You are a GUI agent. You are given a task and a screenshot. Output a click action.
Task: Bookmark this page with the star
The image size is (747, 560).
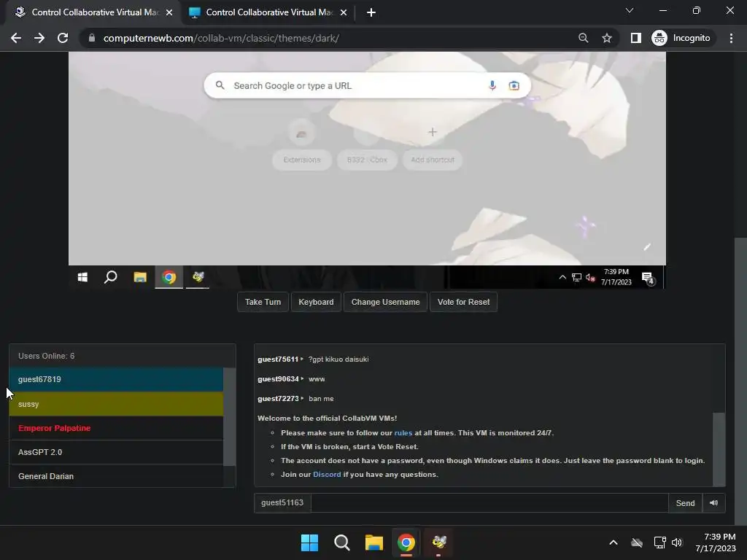(606, 38)
